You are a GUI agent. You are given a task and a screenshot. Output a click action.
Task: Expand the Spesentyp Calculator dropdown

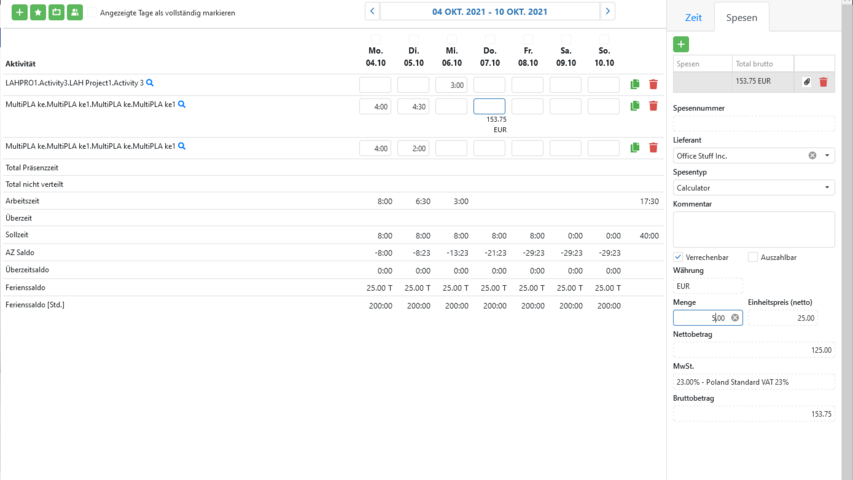(x=827, y=187)
